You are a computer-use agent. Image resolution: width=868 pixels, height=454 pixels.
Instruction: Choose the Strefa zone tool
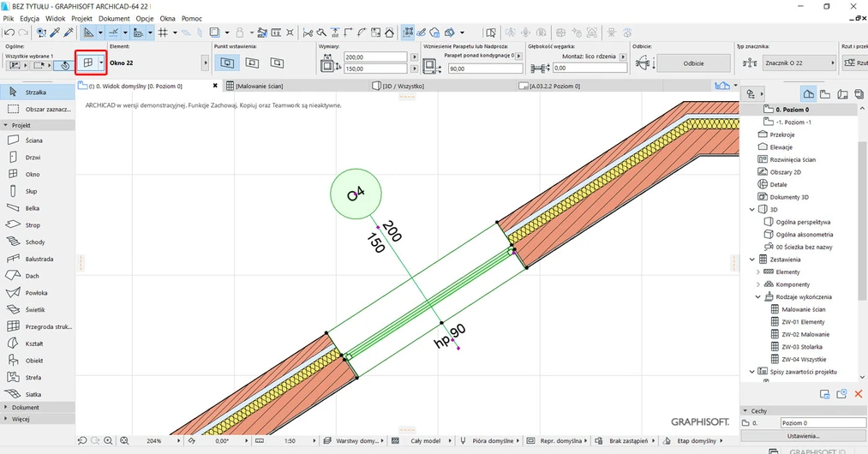(38, 378)
